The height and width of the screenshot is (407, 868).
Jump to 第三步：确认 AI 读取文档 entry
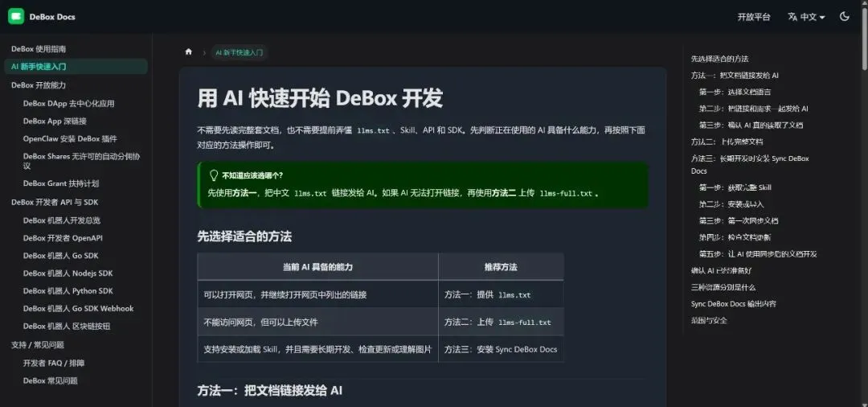(x=751, y=125)
